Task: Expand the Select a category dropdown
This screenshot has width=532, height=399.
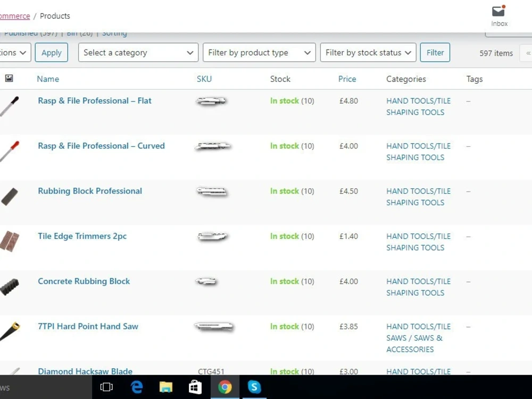Action: [138, 53]
